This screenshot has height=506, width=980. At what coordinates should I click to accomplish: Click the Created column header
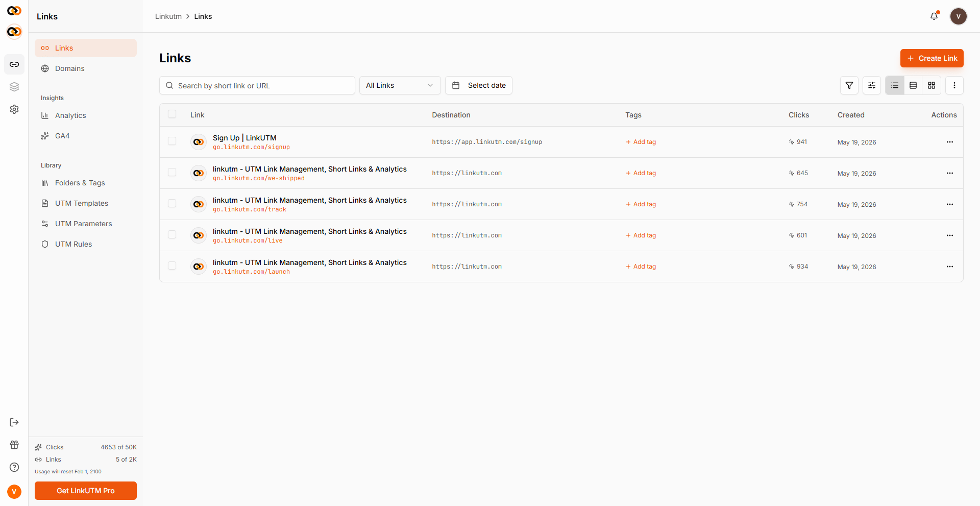(851, 115)
